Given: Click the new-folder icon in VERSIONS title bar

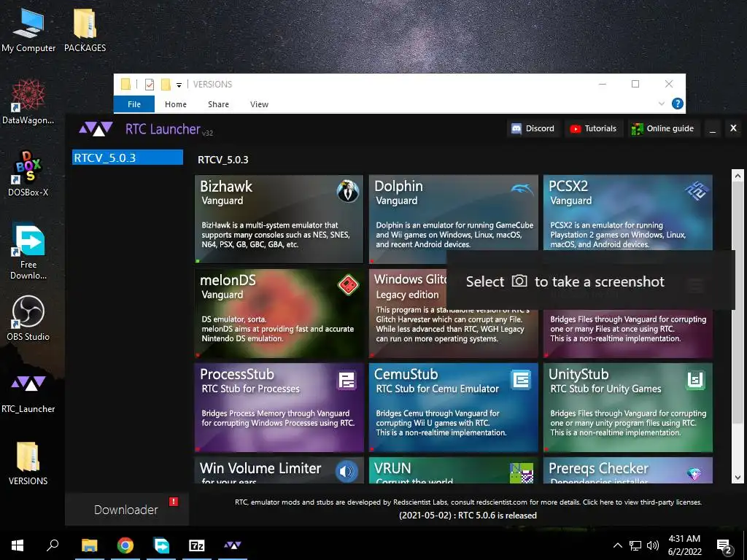Looking at the screenshot, I should pos(166,85).
